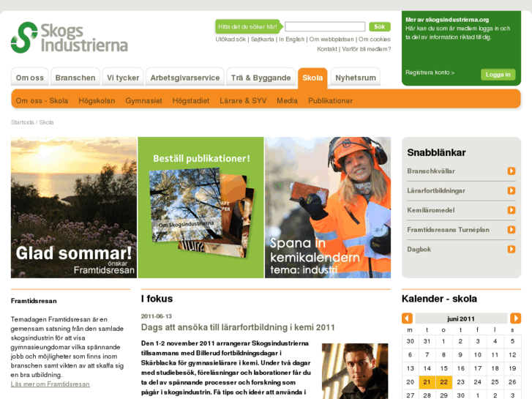Open the Nyhetsrum tab
Screen dimensions: 532x399
click(356, 78)
